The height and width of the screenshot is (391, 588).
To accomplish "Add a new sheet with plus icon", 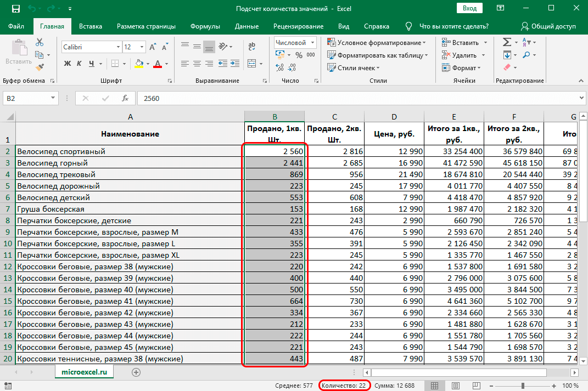I will (x=136, y=372).
